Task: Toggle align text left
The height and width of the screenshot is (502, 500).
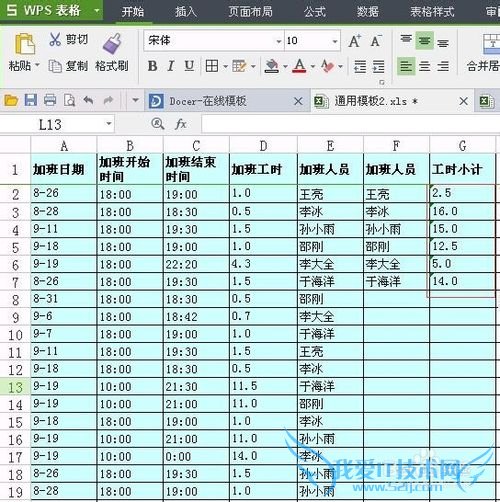Action: (x=406, y=66)
